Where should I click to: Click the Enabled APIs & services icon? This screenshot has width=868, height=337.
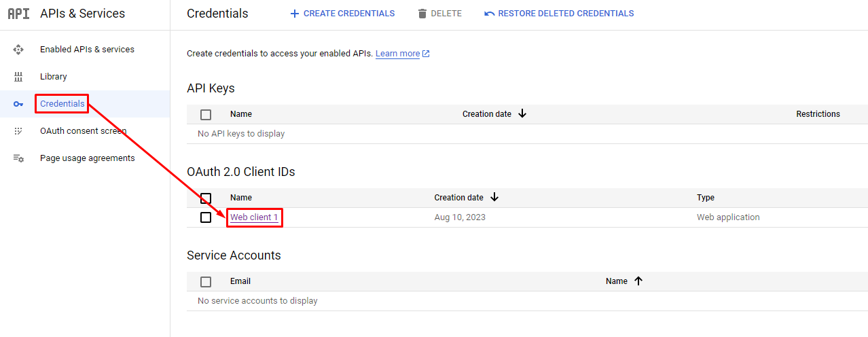[18, 50]
